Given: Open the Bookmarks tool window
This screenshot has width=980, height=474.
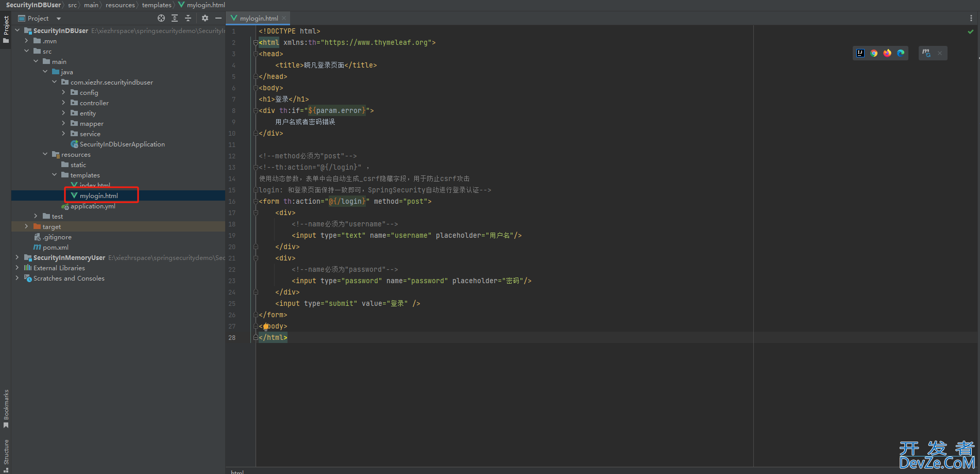Looking at the screenshot, I should tap(6, 408).
